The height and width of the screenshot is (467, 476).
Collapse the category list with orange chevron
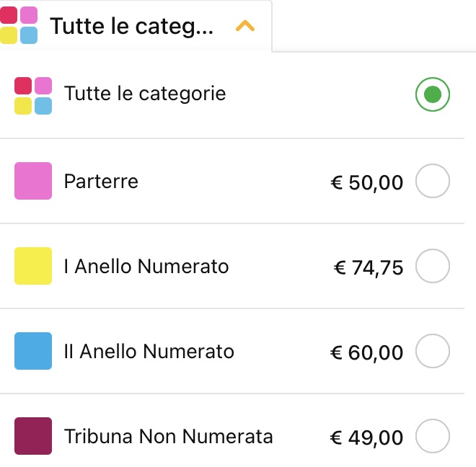[x=245, y=26]
